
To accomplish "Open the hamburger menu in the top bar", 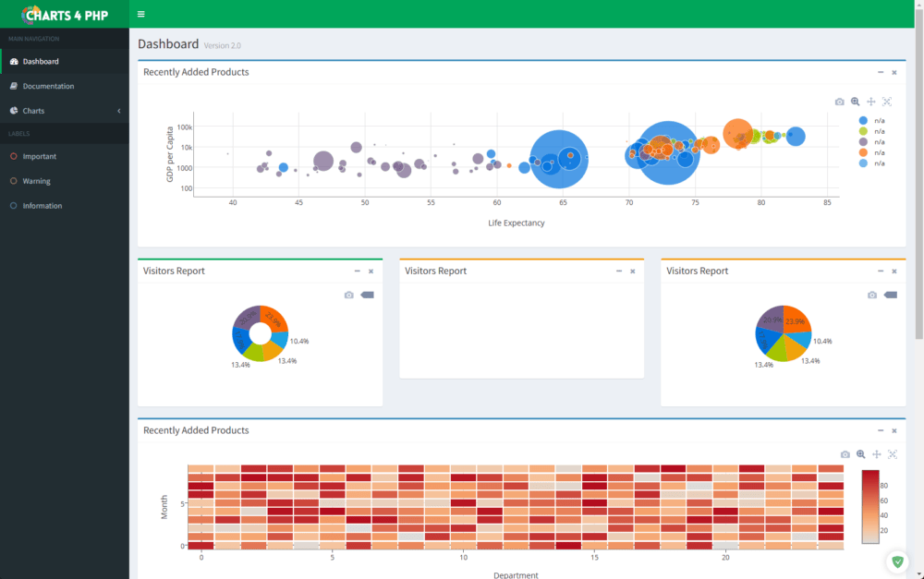I will (x=140, y=14).
